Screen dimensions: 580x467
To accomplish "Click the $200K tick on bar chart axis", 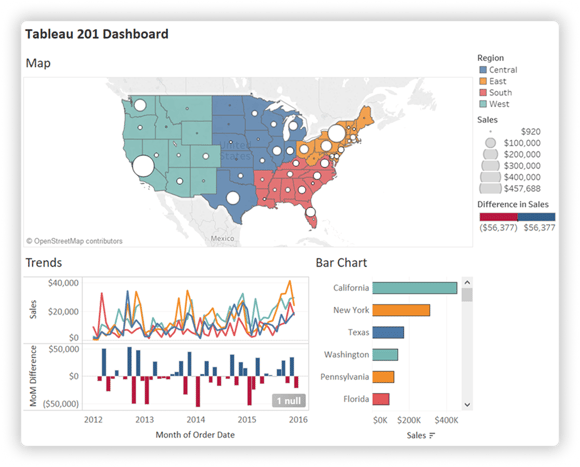I will 409,420.
